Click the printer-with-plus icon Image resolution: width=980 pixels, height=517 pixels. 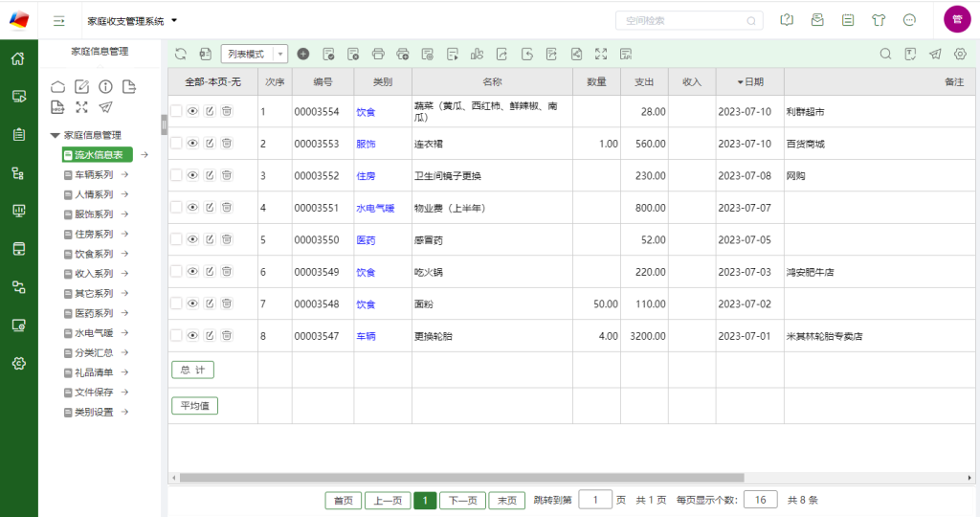click(x=403, y=55)
